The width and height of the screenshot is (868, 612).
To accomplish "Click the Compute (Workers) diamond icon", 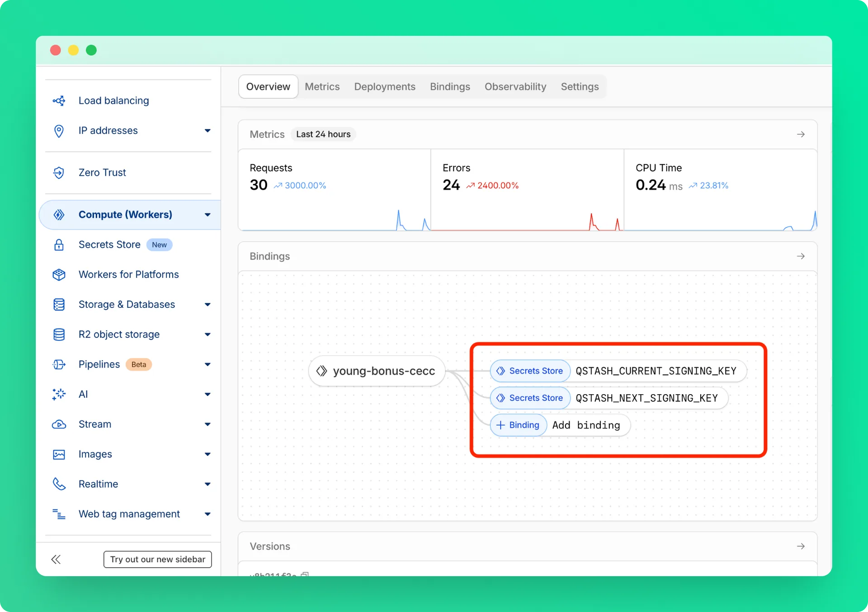I will coord(59,215).
